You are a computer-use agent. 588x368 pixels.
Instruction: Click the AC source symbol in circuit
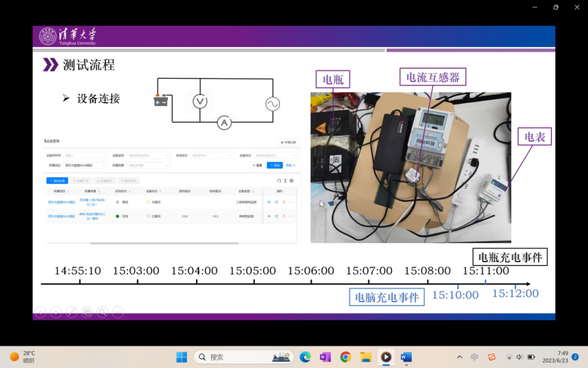[273, 104]
